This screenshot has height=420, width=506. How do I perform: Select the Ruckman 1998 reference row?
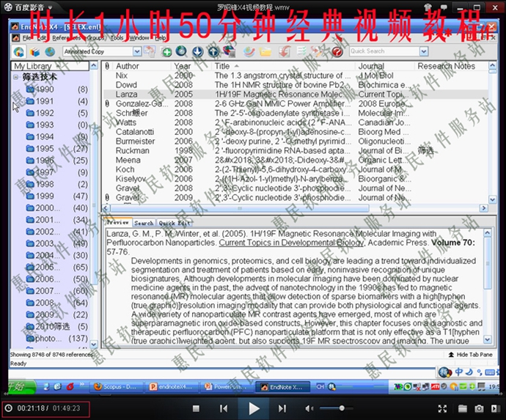click(x=296, y=151)
